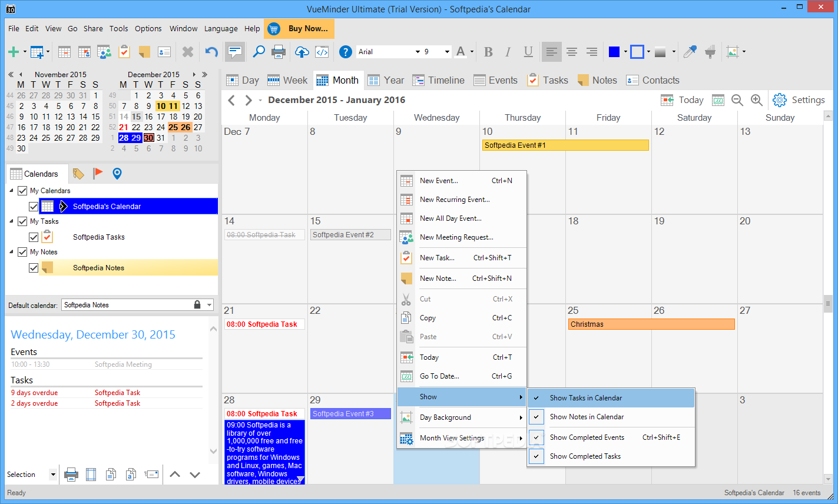Collapse the My Notes tree group
This screenshot has height=504, width=838.
[x=11, y=252]
